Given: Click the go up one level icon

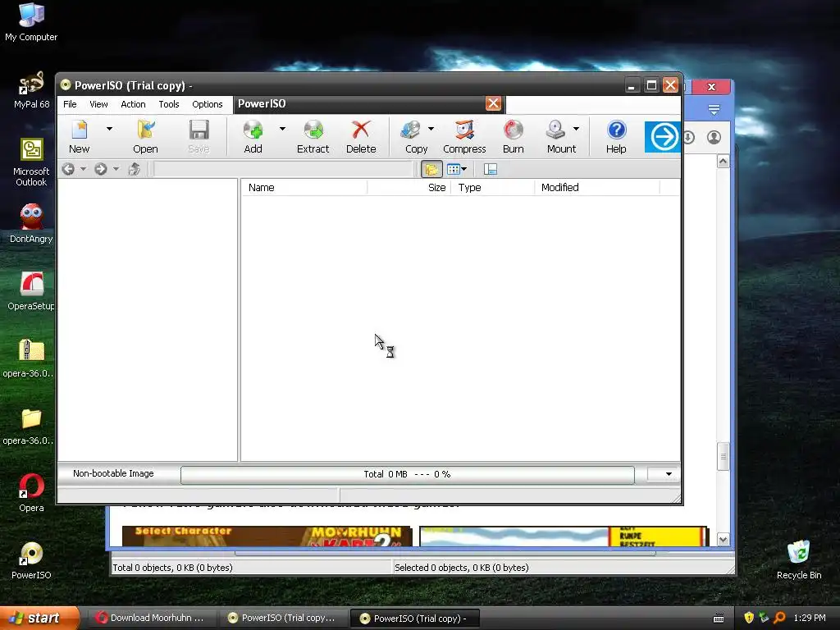Looking at the screenshot, I should (134, 169).
